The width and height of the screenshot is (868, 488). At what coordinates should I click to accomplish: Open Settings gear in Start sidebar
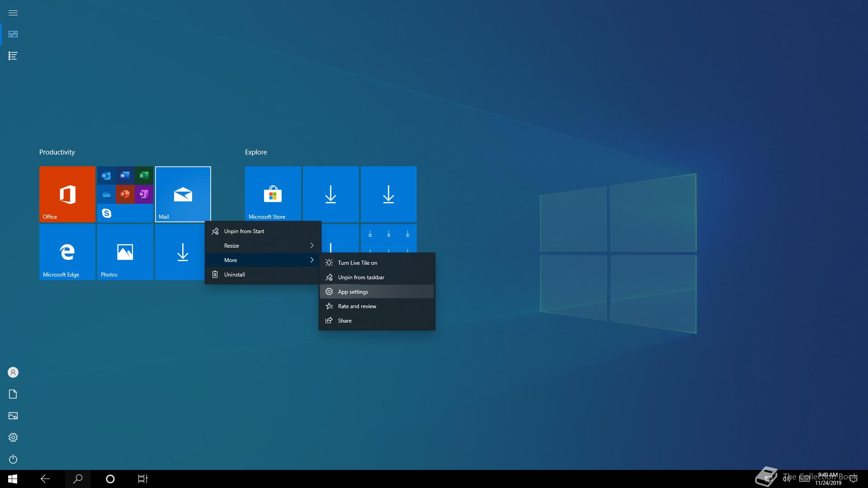13,437
